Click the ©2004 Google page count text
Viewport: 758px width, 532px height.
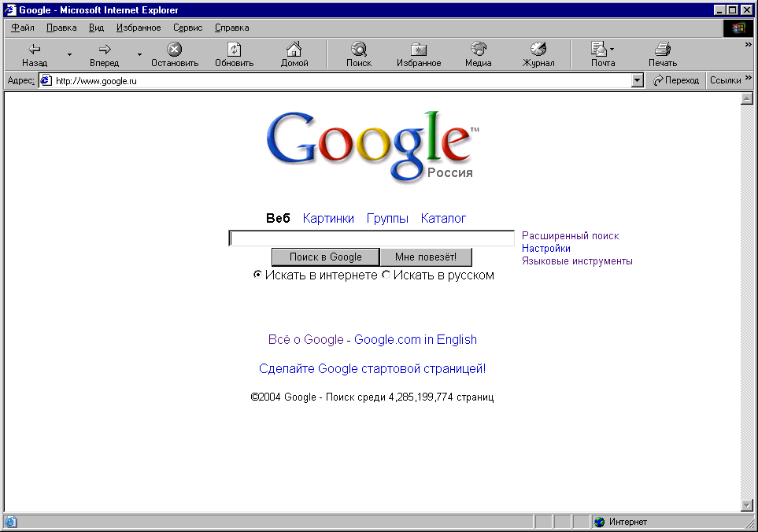point(372,397)
